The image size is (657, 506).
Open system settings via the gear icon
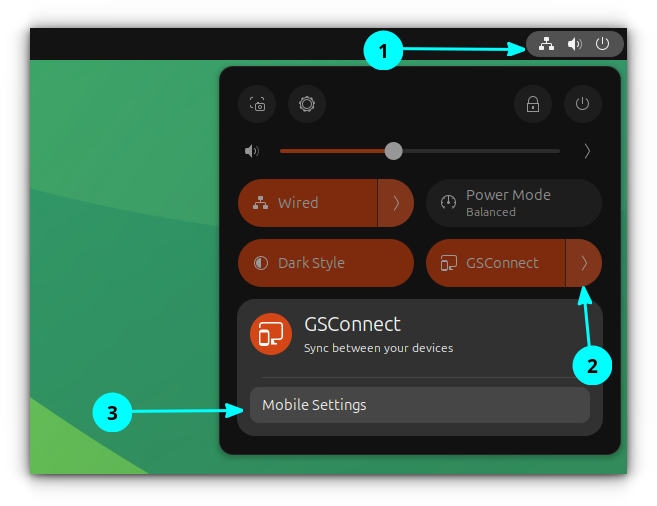[x=306, y=104]
